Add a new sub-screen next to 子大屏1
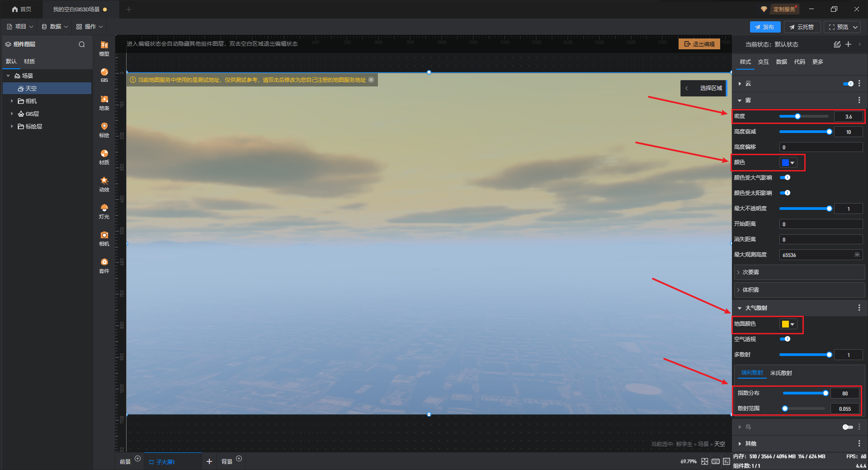Viewport: 868px width, 470px height. 209,461
